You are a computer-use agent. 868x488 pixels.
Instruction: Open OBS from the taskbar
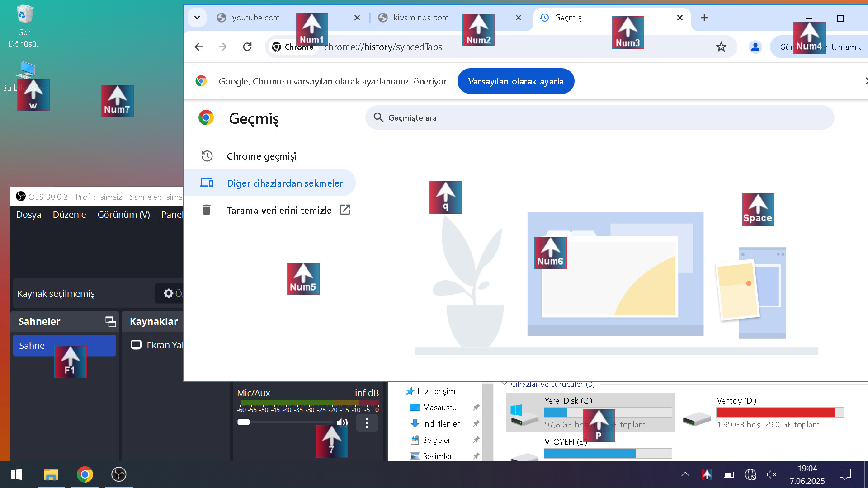(118, 475)
